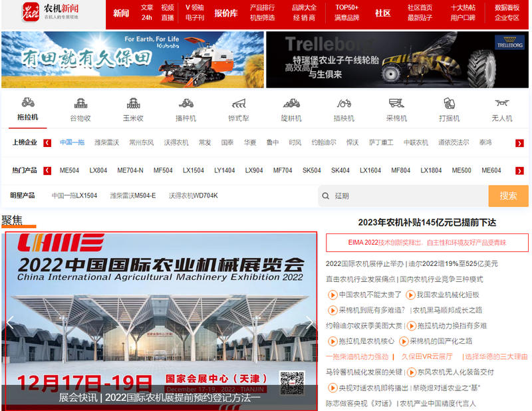Open 产品排行 机型筛选 navigation item

[262, 13]
